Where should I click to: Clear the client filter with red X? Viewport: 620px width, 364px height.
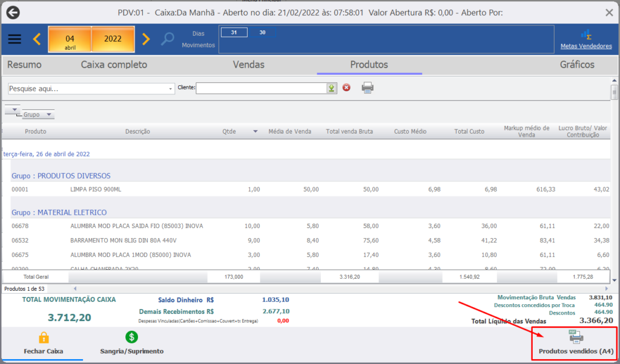(x=346, y=88)
